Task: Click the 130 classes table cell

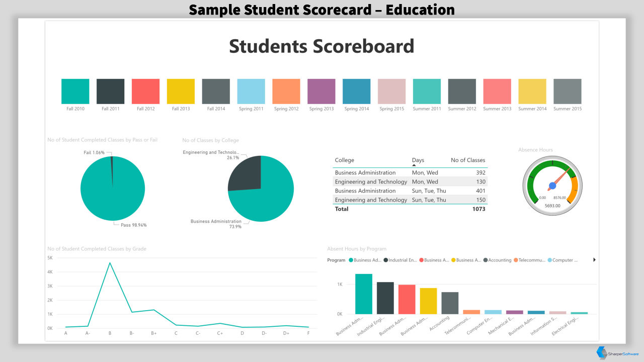Action: pyautogui.click(x=480, y=182)
